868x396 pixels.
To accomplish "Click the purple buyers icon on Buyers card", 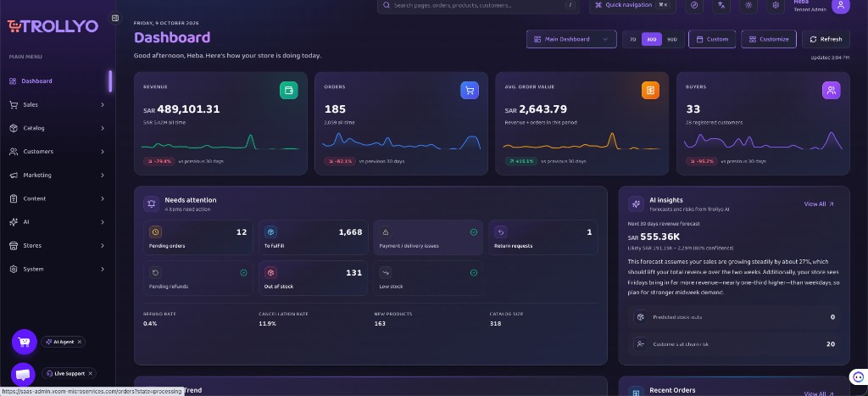I will coord(831,90).
